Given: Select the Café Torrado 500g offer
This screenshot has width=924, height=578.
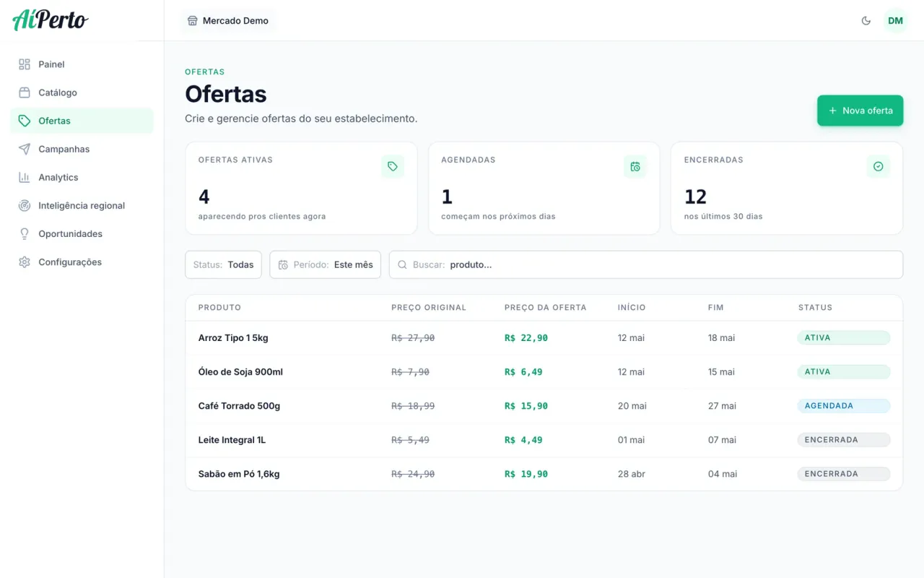Looking at the screenshot, I should click(544, 406).
